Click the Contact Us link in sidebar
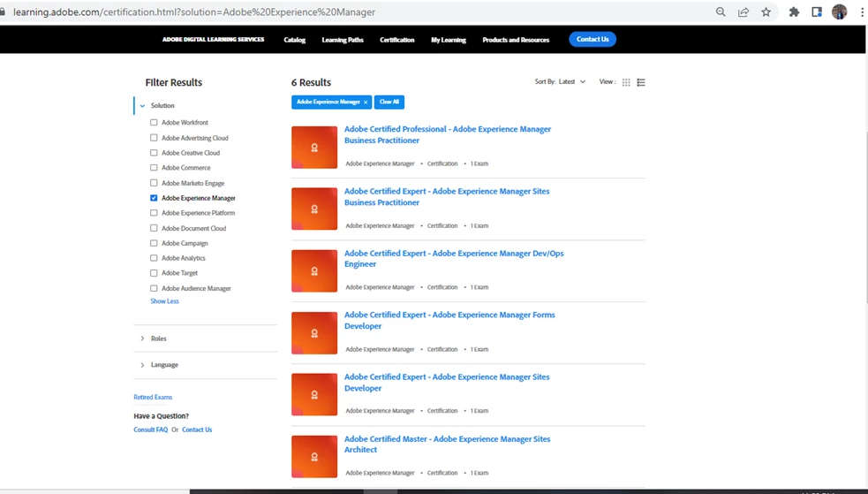The image size is (868, 494). click(197, 429)
